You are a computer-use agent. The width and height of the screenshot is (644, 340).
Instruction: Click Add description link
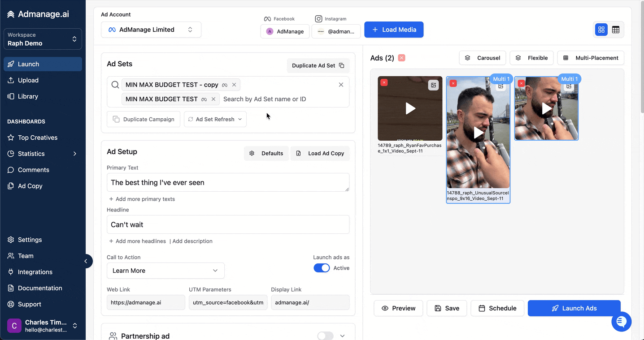pyautogui.click(x=192, y=241)
